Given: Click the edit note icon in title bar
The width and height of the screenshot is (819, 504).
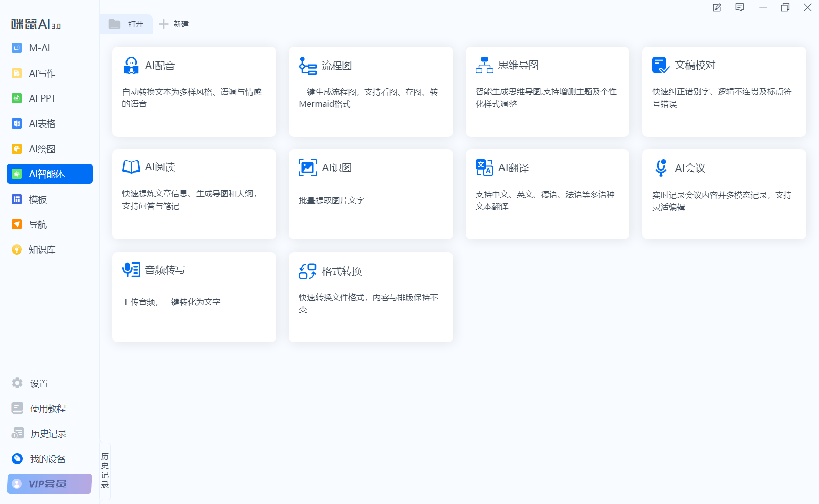Looking at the screenshot, I should [717, 8].
